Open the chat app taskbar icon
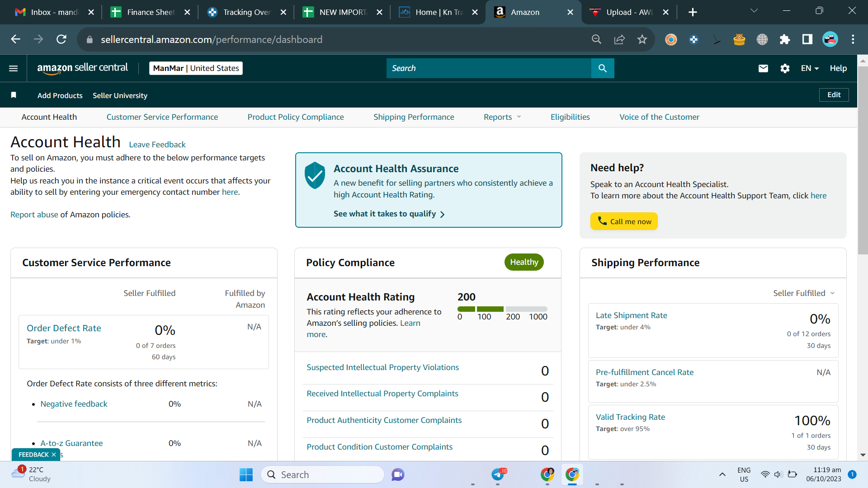Screen dimensions: 868x488 coord(398,474)
